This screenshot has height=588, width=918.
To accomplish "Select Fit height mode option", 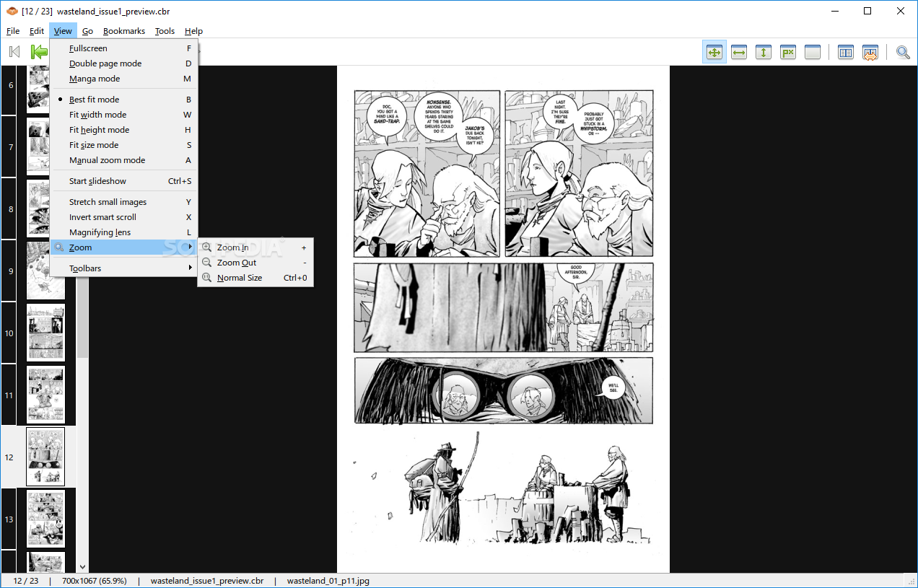I will tap(123, 130).
